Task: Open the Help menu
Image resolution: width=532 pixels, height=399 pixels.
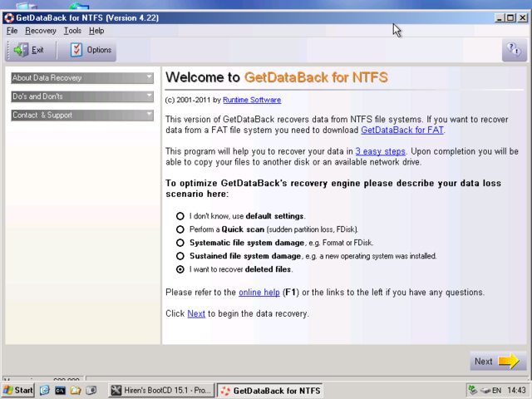Action: tap(96, 31)
